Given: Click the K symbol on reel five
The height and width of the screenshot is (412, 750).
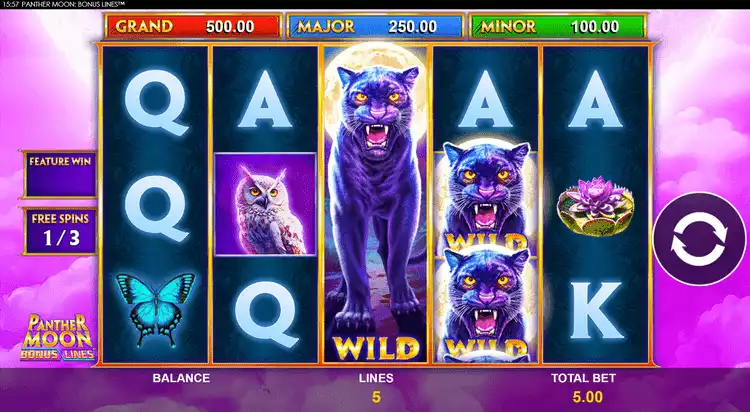Looking at the screenshot, I should click(x=596, y=311).
